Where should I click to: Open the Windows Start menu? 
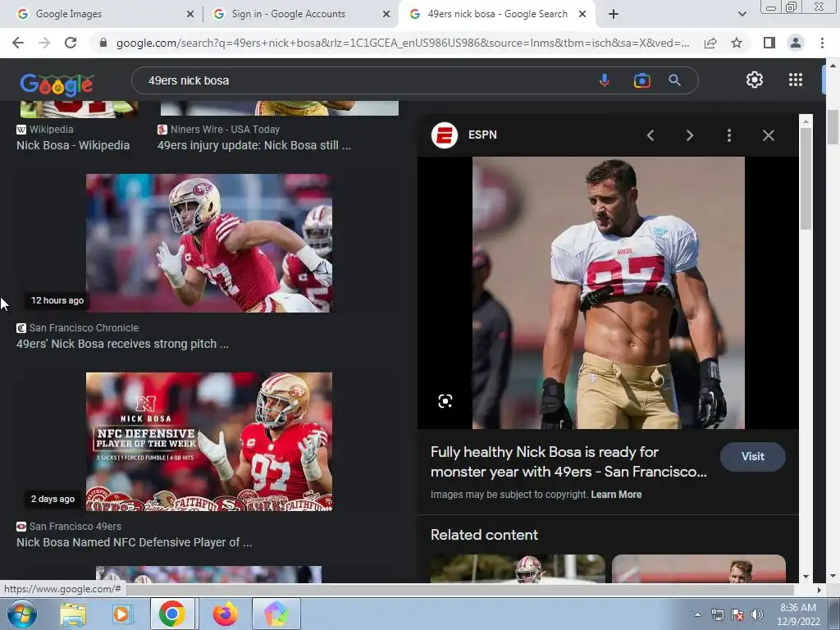(22, 614)
